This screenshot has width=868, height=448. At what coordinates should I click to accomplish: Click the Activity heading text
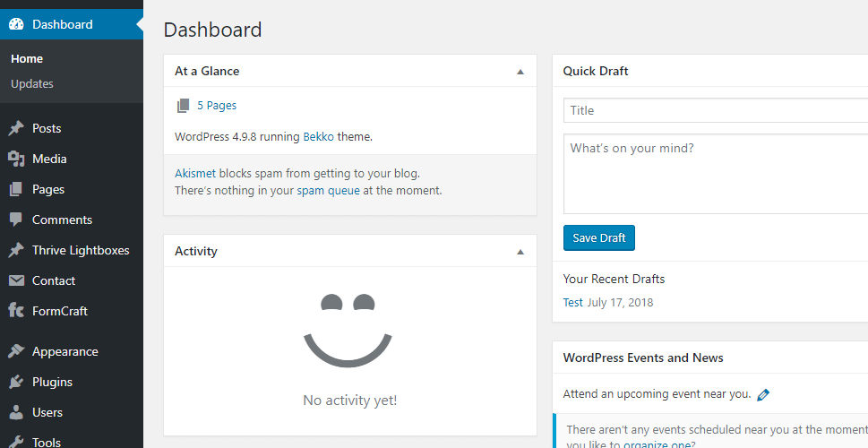tap(196, 251)
